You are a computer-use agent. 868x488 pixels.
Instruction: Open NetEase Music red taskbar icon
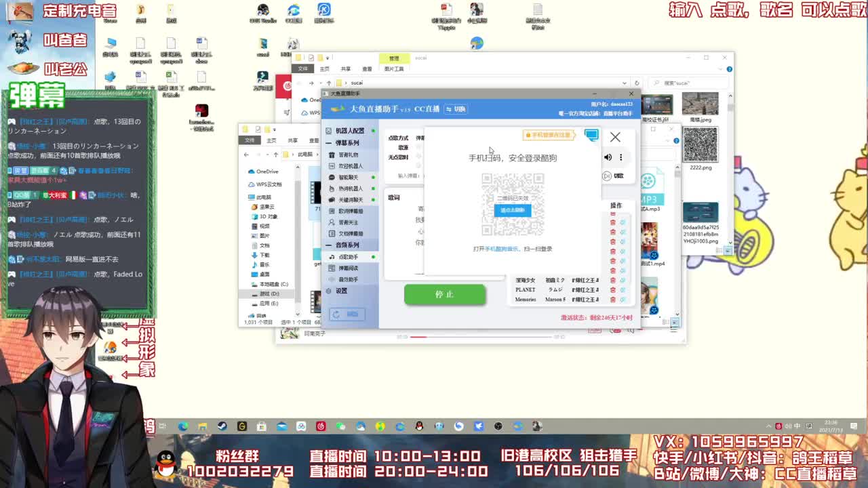321,426
